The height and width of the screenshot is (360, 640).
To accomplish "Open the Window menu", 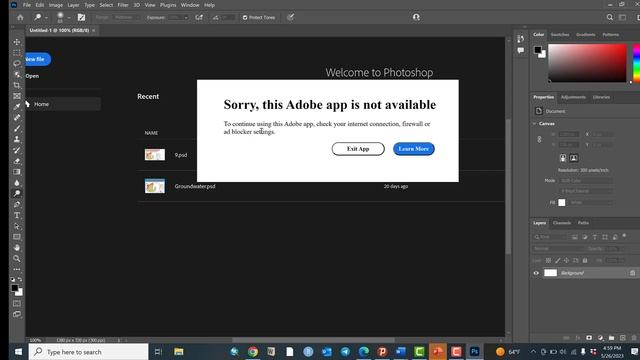I will tap(190, 5).
